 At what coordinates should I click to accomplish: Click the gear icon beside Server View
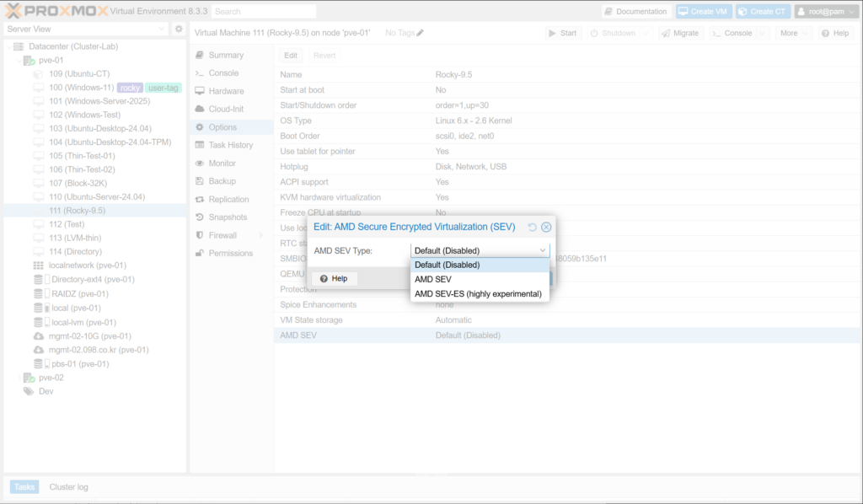pos(179,29)
